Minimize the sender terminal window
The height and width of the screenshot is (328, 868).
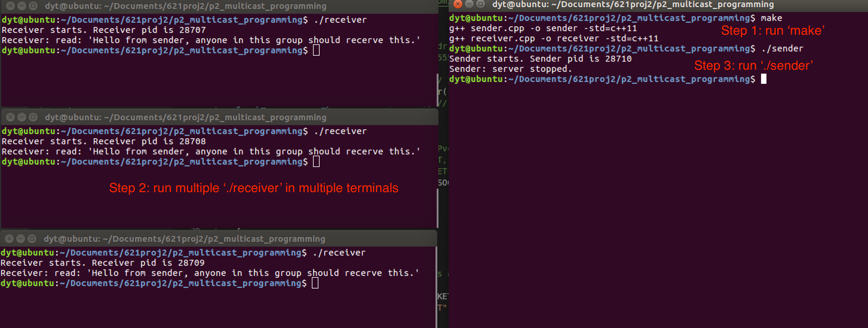tap(469, 4)
